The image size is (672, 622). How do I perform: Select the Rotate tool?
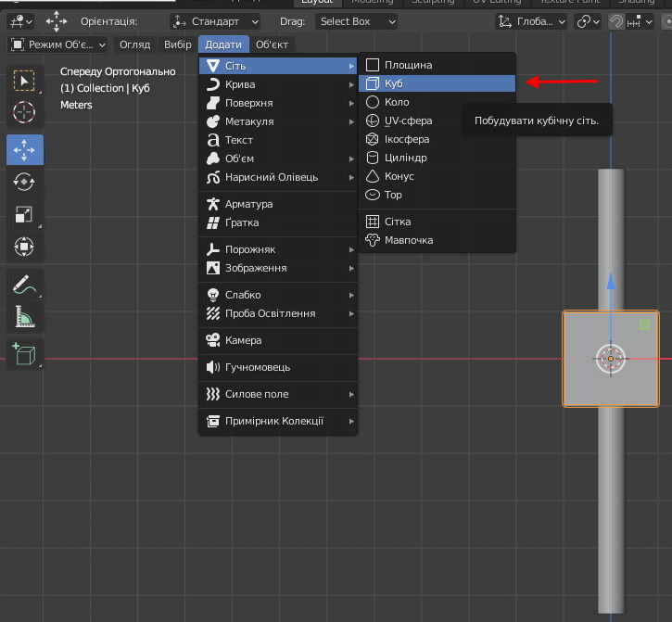click(24, 182)
